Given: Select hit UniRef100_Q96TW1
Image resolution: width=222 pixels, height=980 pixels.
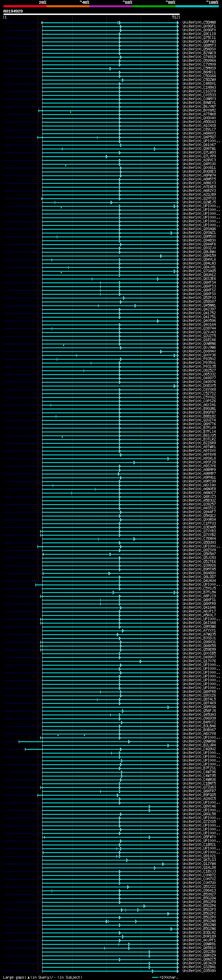Looking at the screenshot, I should coord(199,149).
